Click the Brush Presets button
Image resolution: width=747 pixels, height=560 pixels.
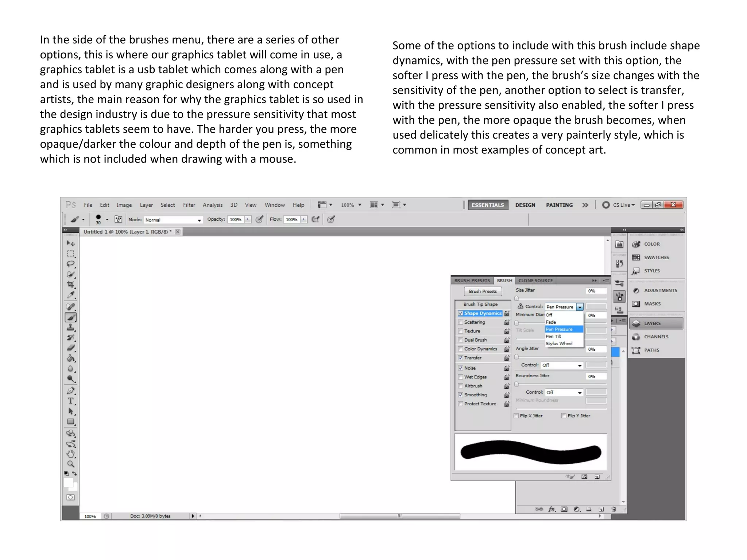(x=483, y=291)
